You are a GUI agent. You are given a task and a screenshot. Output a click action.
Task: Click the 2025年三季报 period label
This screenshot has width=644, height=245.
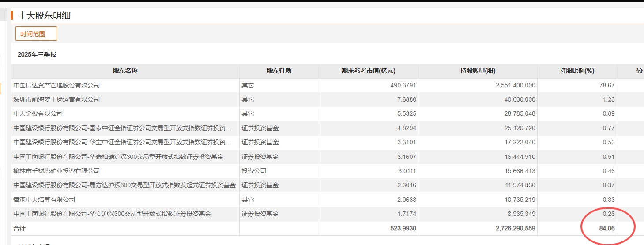37,54
